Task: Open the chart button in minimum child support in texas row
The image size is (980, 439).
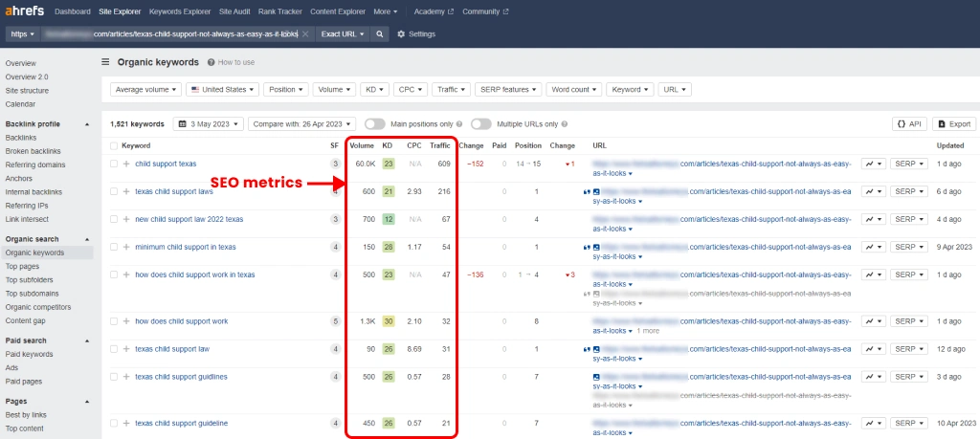Action: click(x=874, y=247)
